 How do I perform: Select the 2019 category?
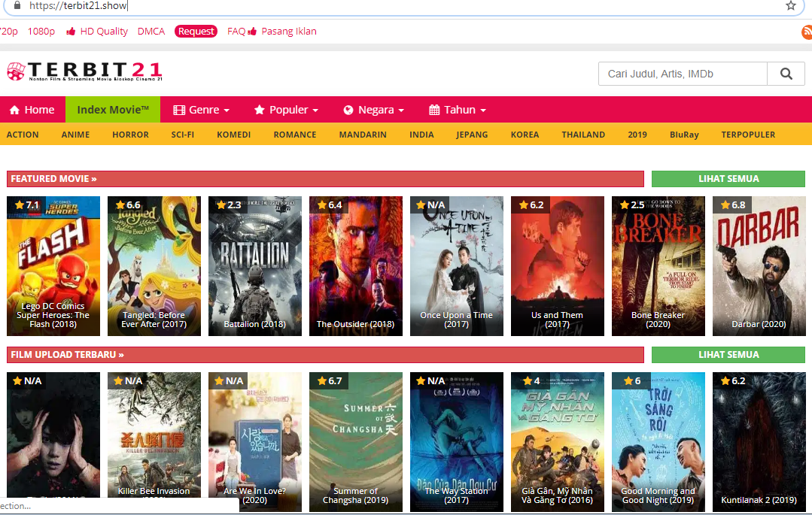(637, 135)
